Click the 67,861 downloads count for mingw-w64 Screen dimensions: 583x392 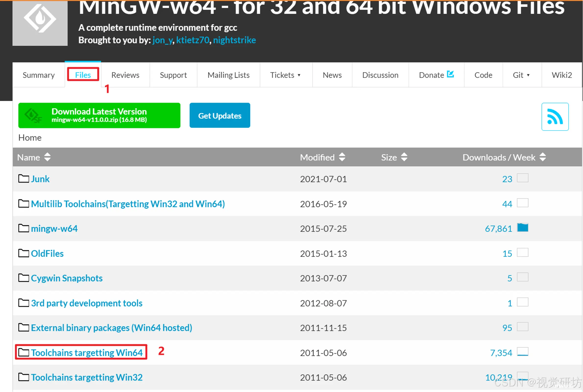click(498, 229)
